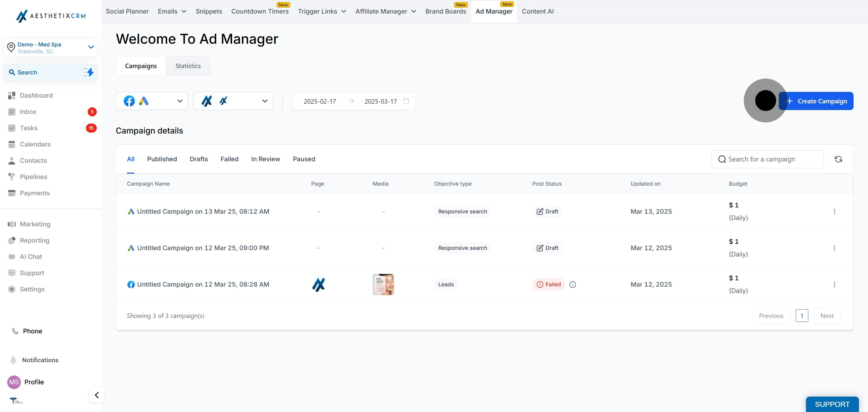Click the Search for a campaign field
The height and width of the screenshot is (412, 868).
coord(767,159)
